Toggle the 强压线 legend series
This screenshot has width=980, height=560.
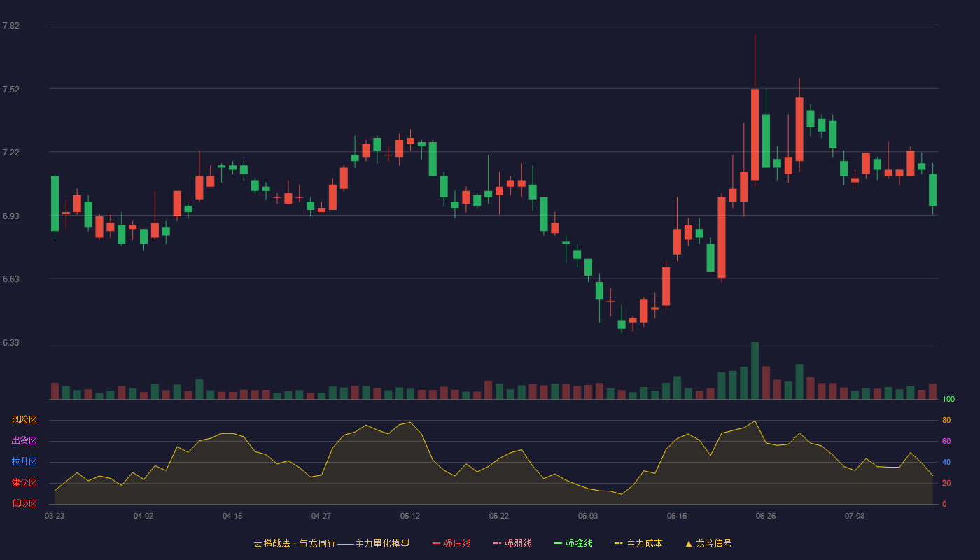(x=451, y=543)
